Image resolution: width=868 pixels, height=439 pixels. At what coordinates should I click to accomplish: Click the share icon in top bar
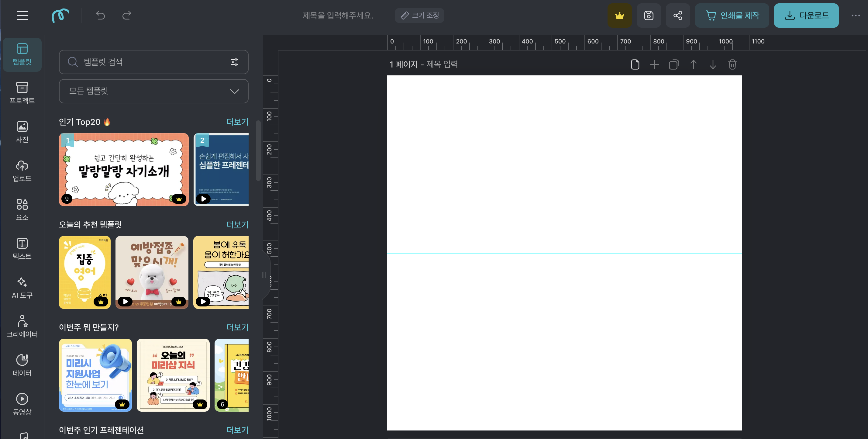(678, 16)
